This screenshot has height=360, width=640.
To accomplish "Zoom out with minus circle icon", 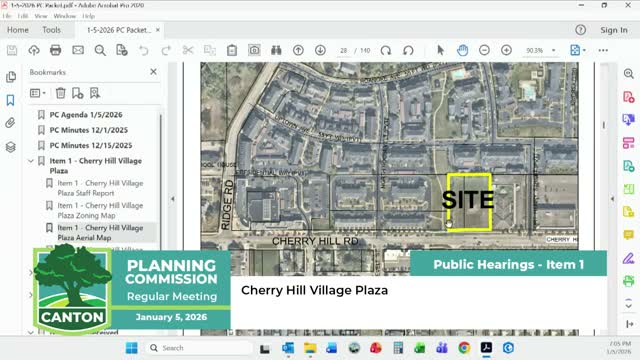I will (x=484, y=50).
